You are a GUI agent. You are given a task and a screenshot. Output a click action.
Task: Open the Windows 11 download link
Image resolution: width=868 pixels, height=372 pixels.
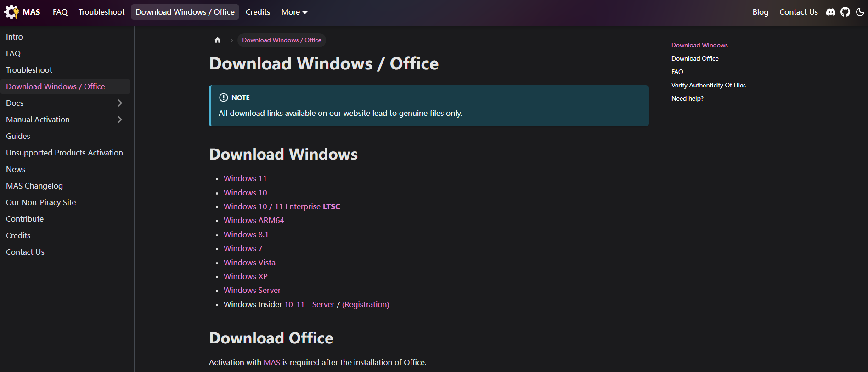click(x=245, y=178)
